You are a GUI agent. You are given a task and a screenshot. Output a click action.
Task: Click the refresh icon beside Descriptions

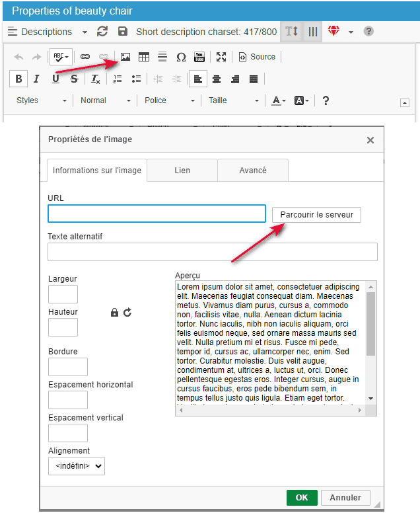click(x=102, y=32)
